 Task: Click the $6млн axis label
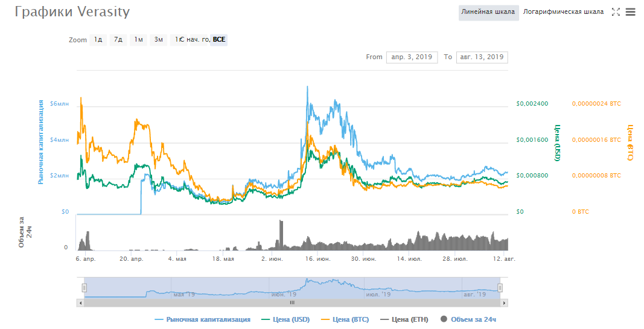click(59, 104)
